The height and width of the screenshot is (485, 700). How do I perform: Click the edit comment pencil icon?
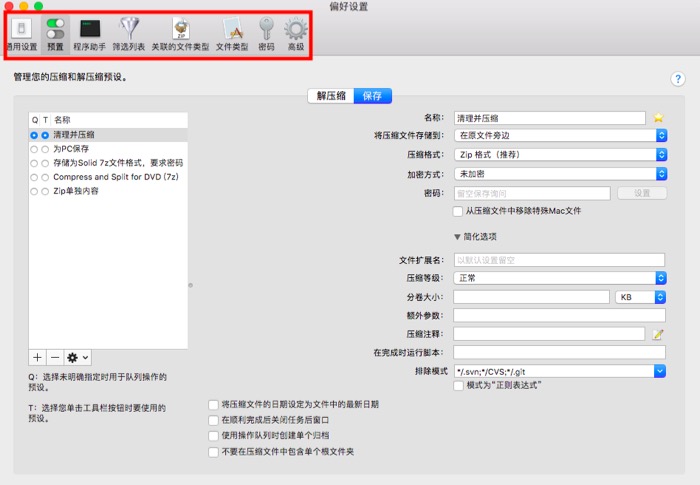point(658,334)
